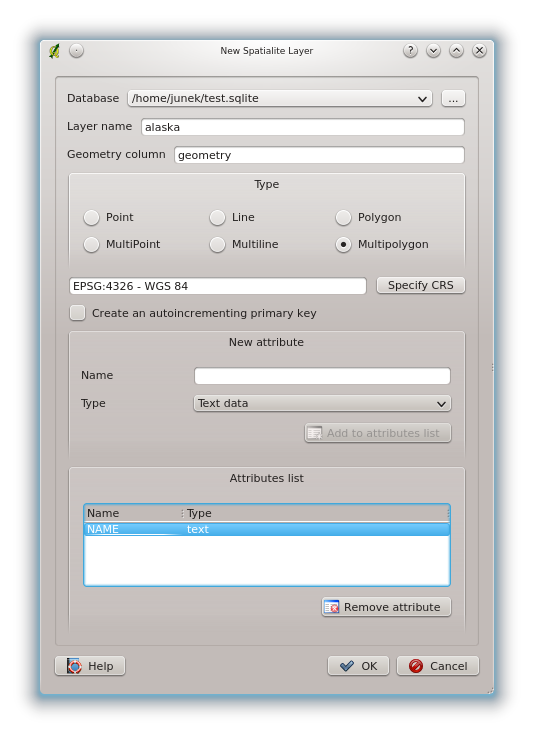Select the Polygon geometry type
The height and width of the screenshot is (734, 534).
click(x=343, y=217)
